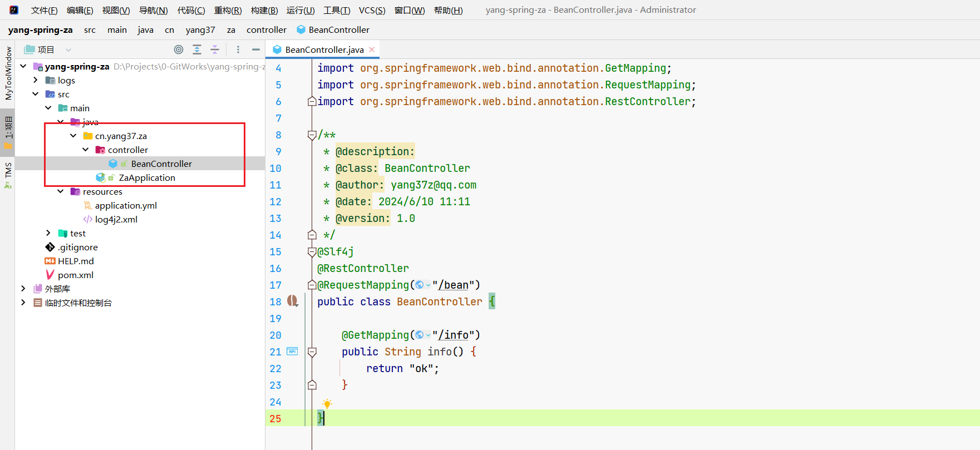Hide the project panel with minimize icon
The width and height of the screenshot is (980, 450).
(256, 50)
